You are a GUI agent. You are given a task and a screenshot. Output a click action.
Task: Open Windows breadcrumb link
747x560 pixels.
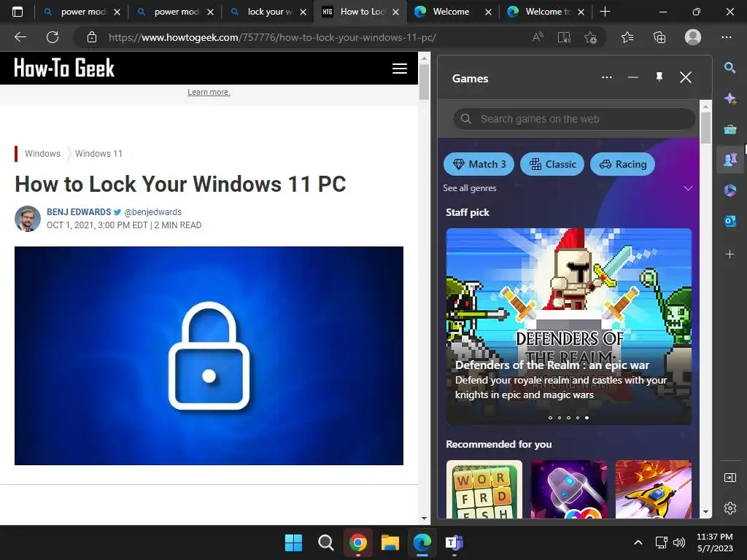42,153
